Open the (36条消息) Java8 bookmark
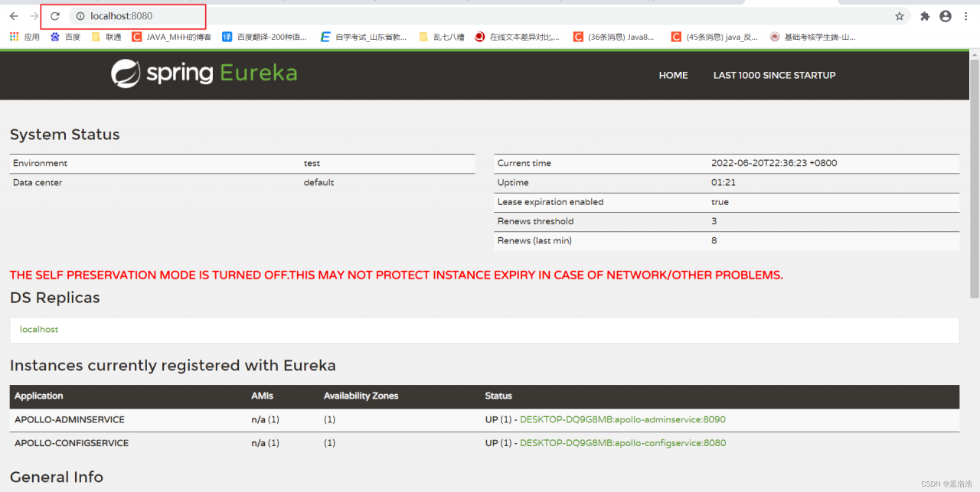 tap(614, 37)
